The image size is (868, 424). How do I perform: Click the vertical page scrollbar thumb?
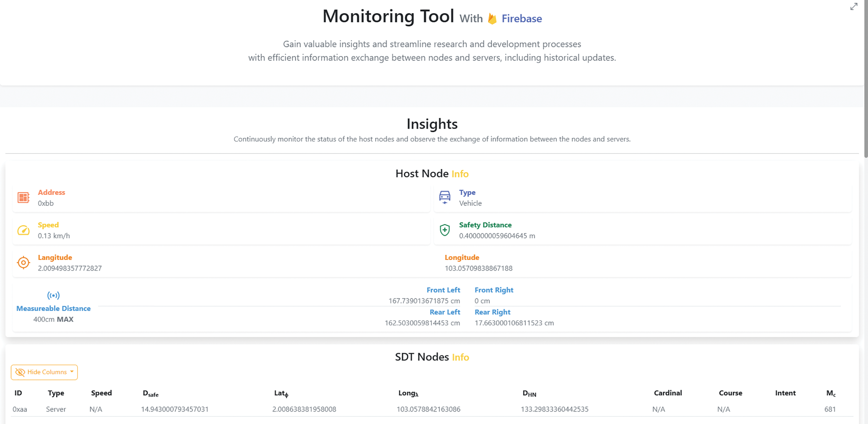[x=865, y=79]
